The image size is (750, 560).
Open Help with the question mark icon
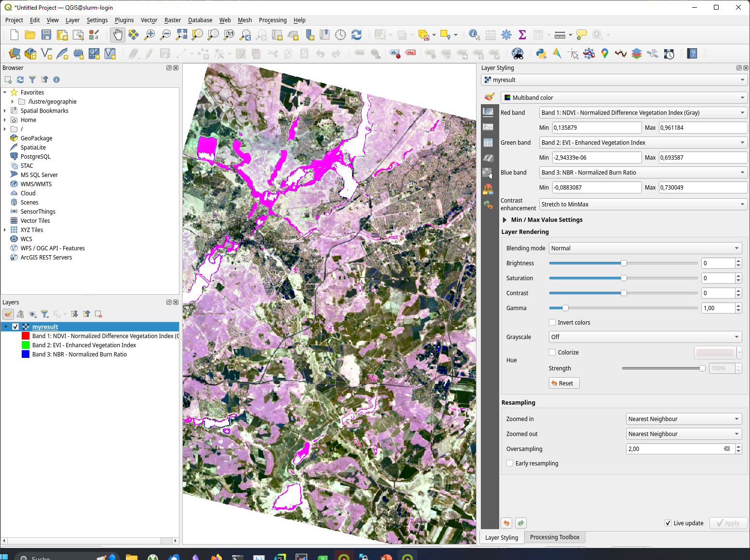click(x=693, y=54)
